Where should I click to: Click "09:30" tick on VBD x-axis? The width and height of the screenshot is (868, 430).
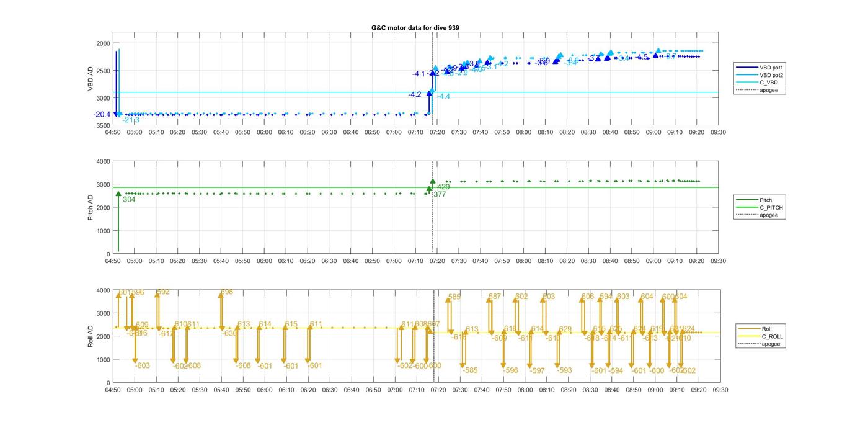[719, 132]
